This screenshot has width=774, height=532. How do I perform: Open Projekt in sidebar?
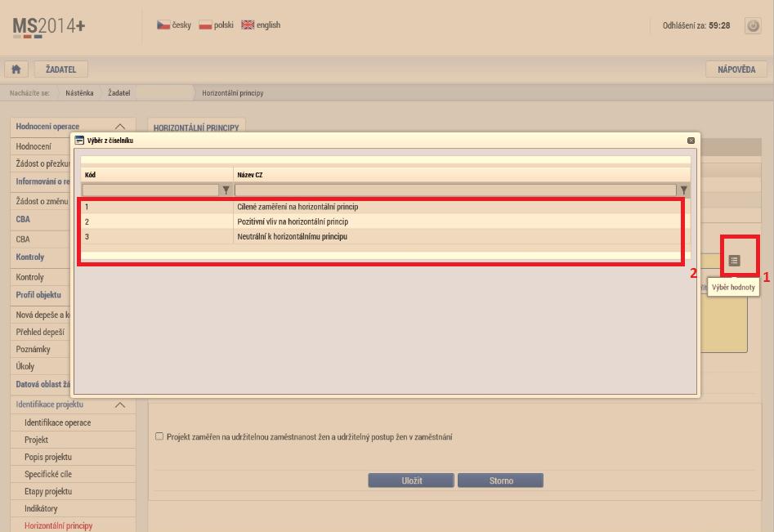pos(37,440)
